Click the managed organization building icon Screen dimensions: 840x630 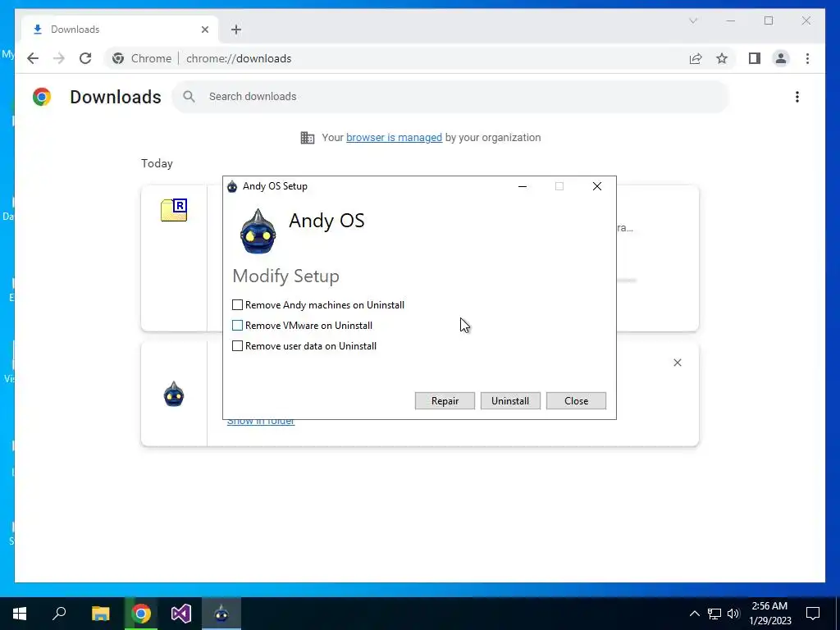coord(308,138)
